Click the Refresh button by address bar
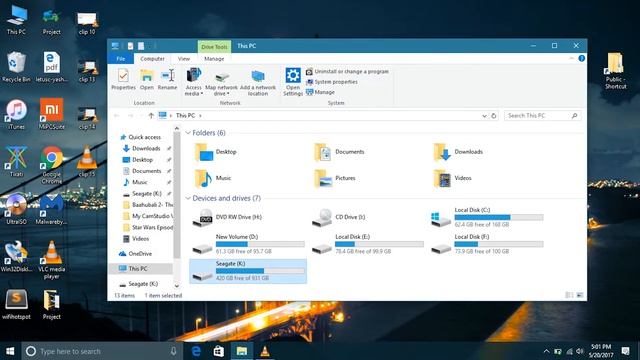640x360 pixels. coord(493,116)
